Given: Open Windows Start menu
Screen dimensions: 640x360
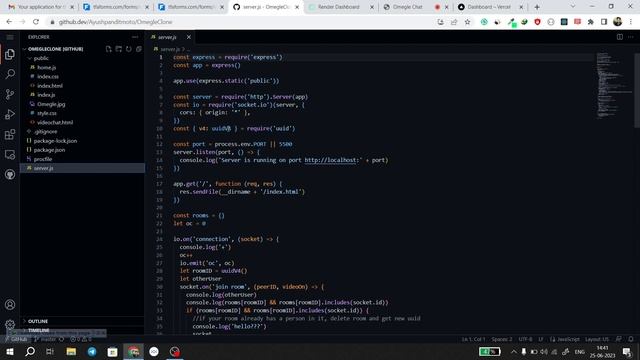Looking at the screenshot, I should pos(10,351).
